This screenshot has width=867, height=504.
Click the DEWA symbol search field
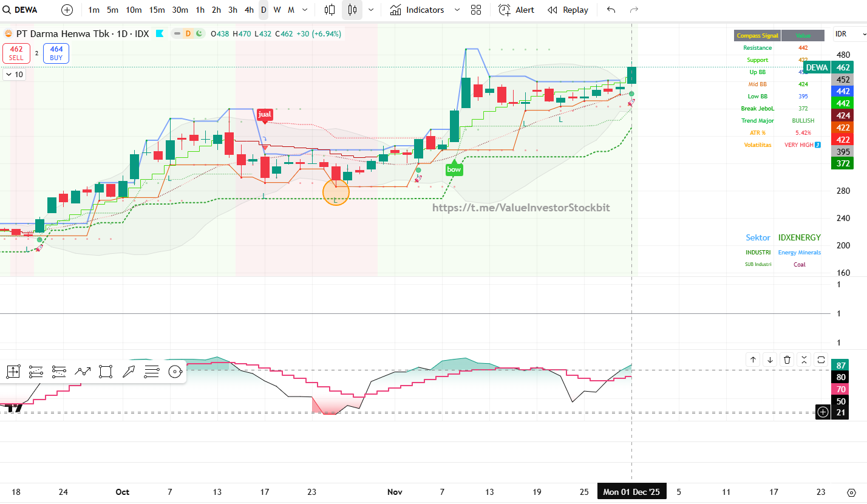[x=25, y=10]
